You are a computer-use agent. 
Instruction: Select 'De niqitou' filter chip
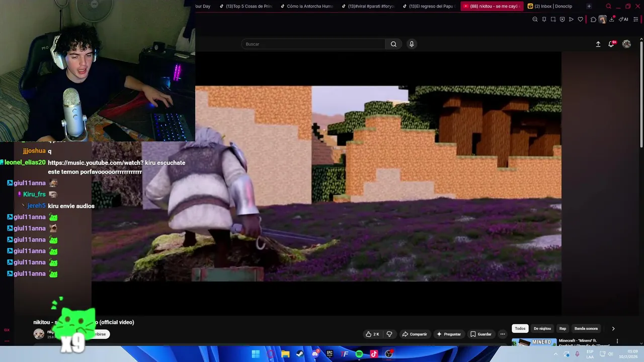point(542,328)
